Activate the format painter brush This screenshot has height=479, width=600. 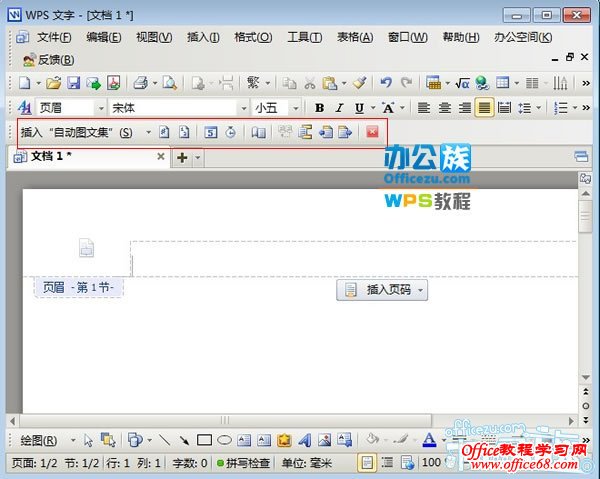coord(360,83)
